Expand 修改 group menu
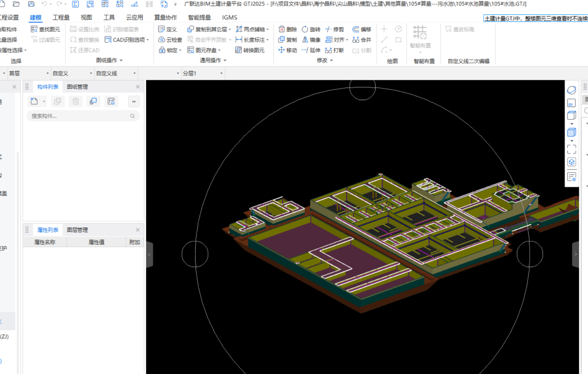The image size is (588, 374). (x=325, y=60)
